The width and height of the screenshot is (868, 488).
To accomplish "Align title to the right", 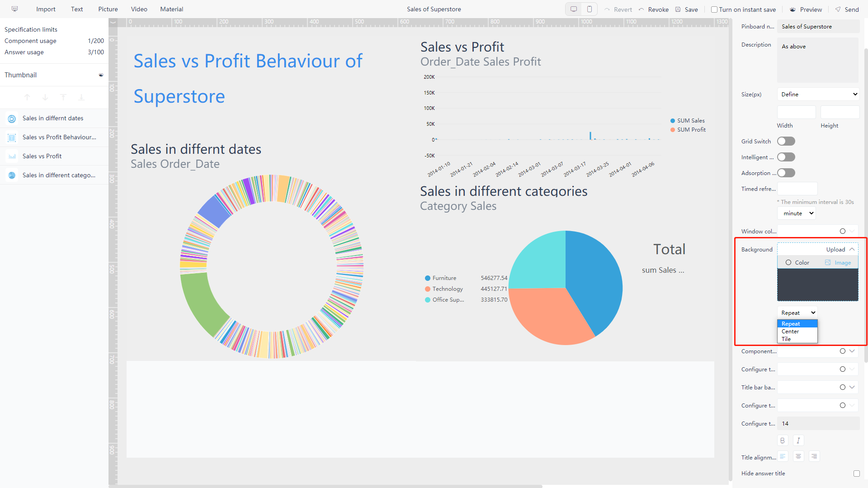I will pos(814,456).
